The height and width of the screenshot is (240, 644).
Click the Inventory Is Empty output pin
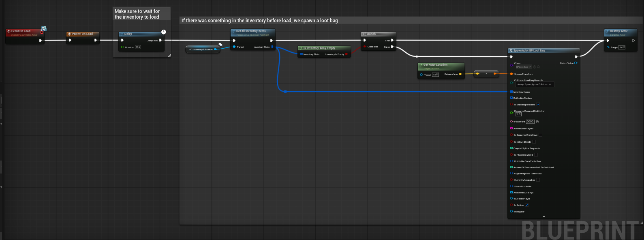[347, 54]
